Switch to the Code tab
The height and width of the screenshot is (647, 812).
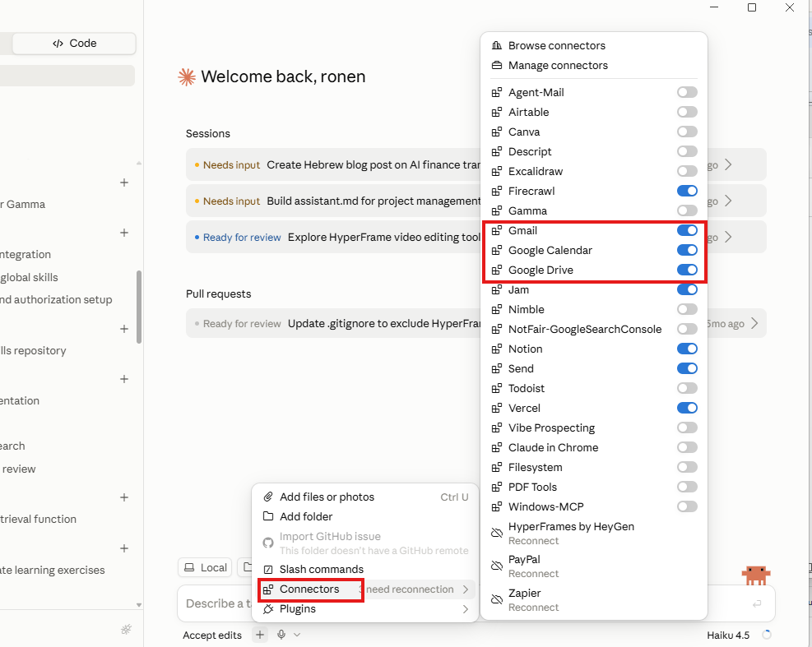click(74, 44)
